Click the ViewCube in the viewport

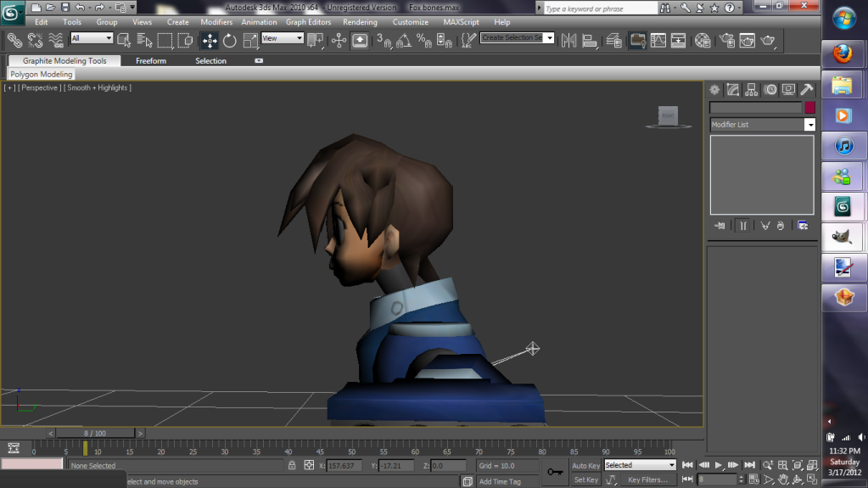click(x=668, y=117)
